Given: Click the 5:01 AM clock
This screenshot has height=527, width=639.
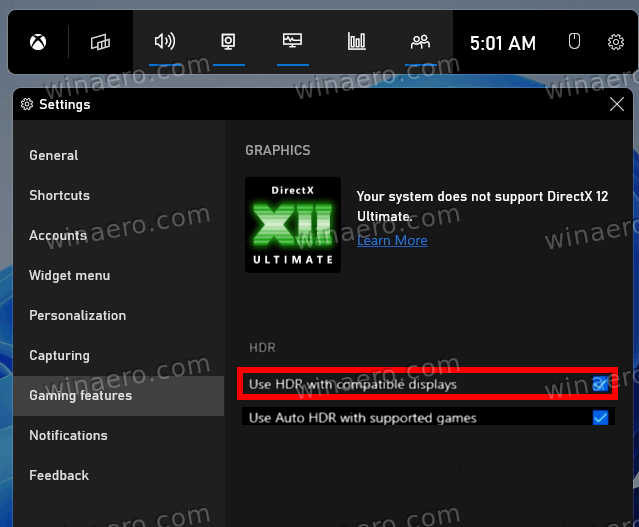Looking at the screenshot, I should (502, 43).
